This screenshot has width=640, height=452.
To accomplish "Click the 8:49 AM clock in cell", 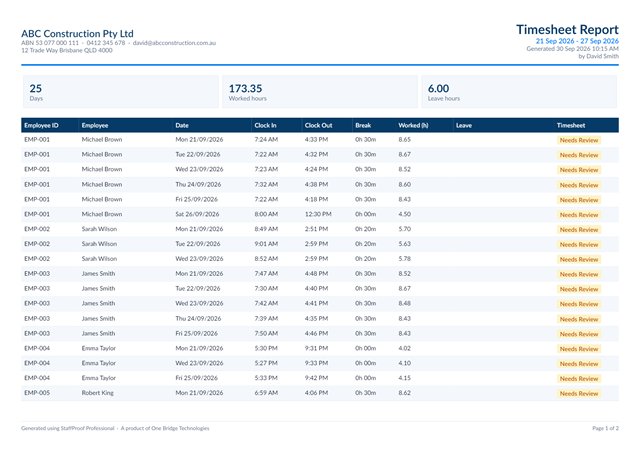I will (x=266, y=229).
